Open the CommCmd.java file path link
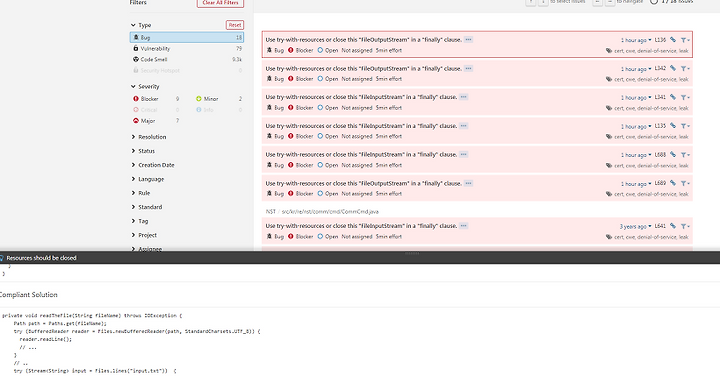This screenshot has height=376, width=720. click(330, 212)
